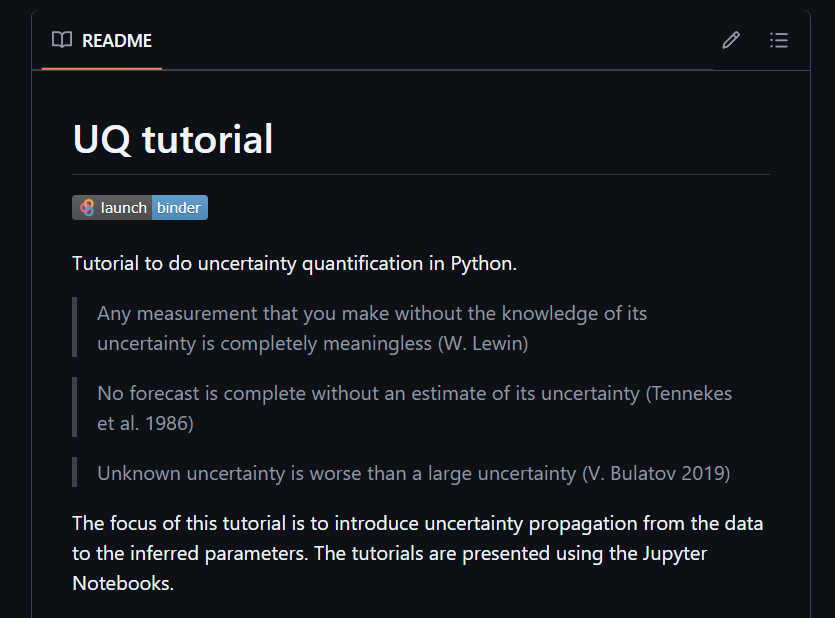This screenshot has width=835, height=618.
Task: Click the "(W. Lewin)" attribution
Action: [x=483, y=343]
